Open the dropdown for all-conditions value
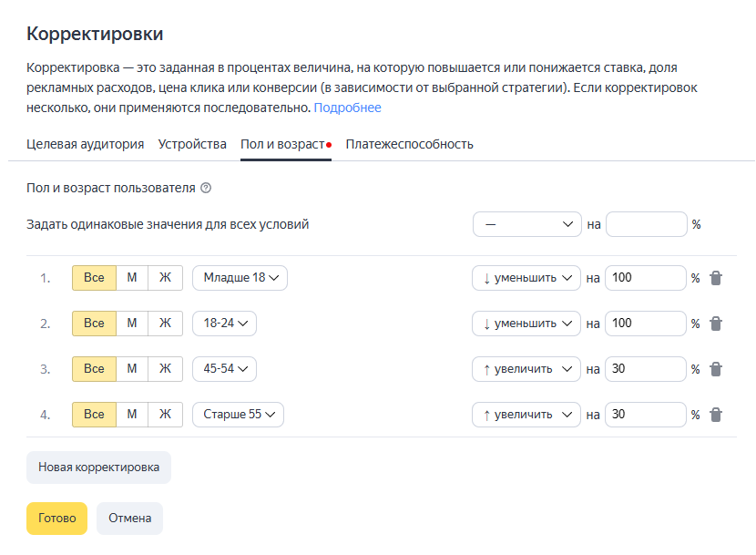Viewport: 756px width, 555px height. [x=526, y=224]
